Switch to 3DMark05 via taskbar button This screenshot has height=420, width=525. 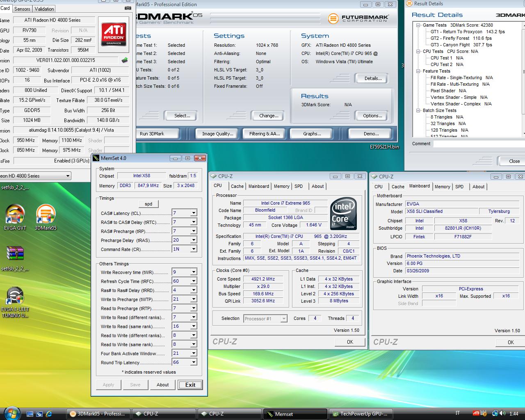(98, 414)
